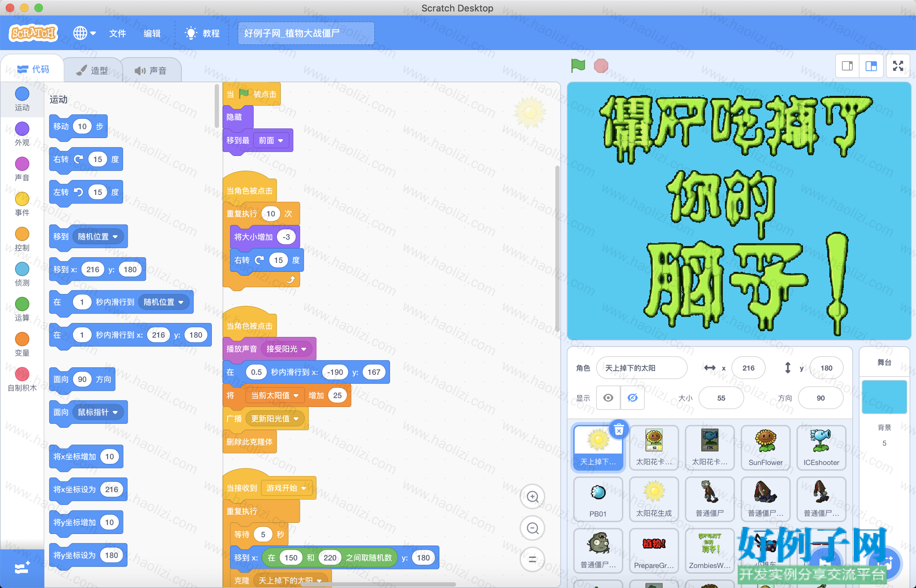Select the 运算 block category

[x=22, y=310]
